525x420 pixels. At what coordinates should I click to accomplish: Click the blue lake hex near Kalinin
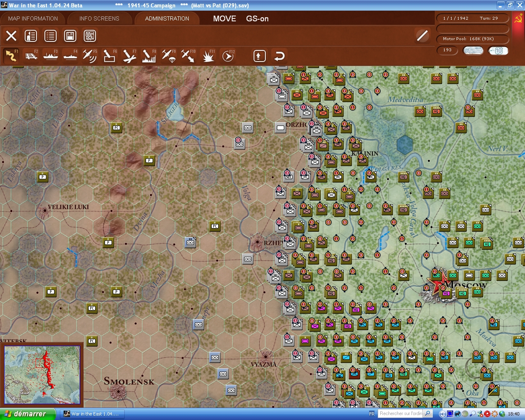coord(405,144)
